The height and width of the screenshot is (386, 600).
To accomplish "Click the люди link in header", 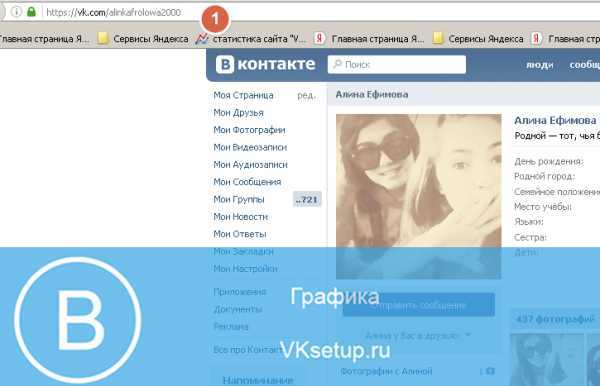I will [540, 65].
